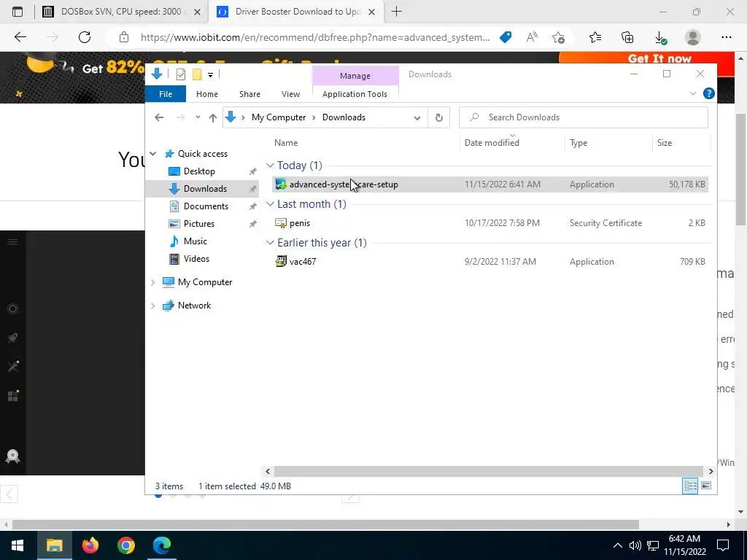747x560 pixels.
Task: Open the Edge profile icon
Action: (693, 37)
